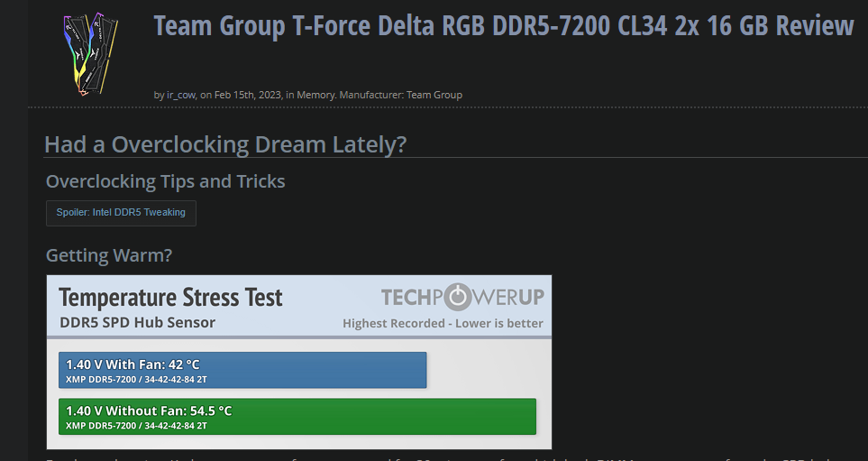Click the Team Group T-Force Delta review title

pyautogui.click(x=503, y=26)
